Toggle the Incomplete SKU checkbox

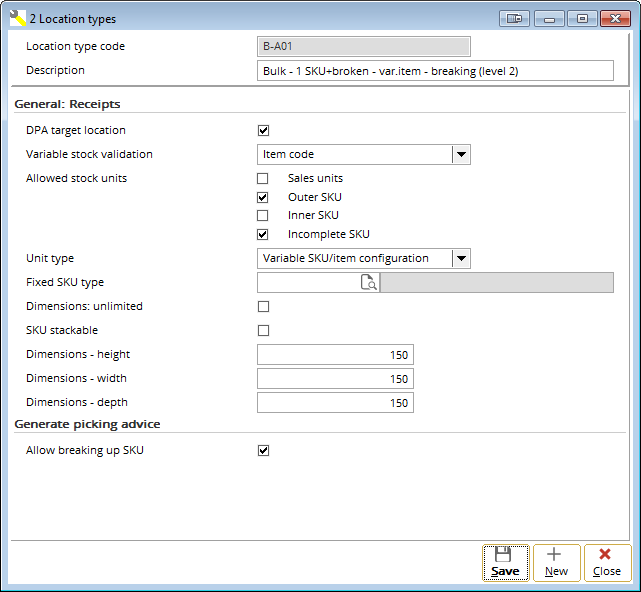click(x=264, y=234)
